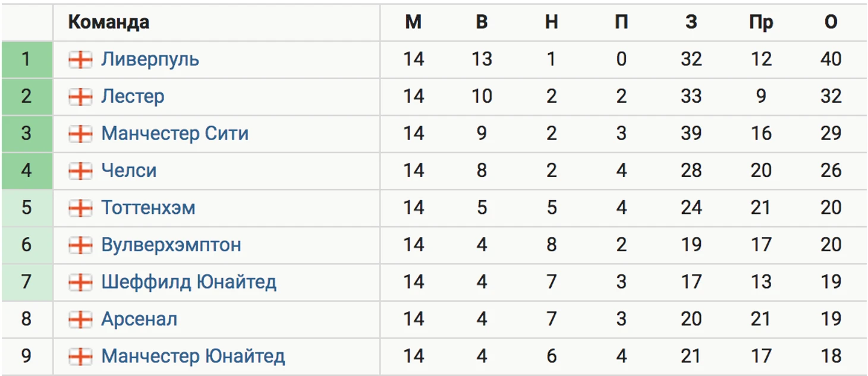Click the flag icon beside Тоттенхэм
868x376 pixels.
80,208
